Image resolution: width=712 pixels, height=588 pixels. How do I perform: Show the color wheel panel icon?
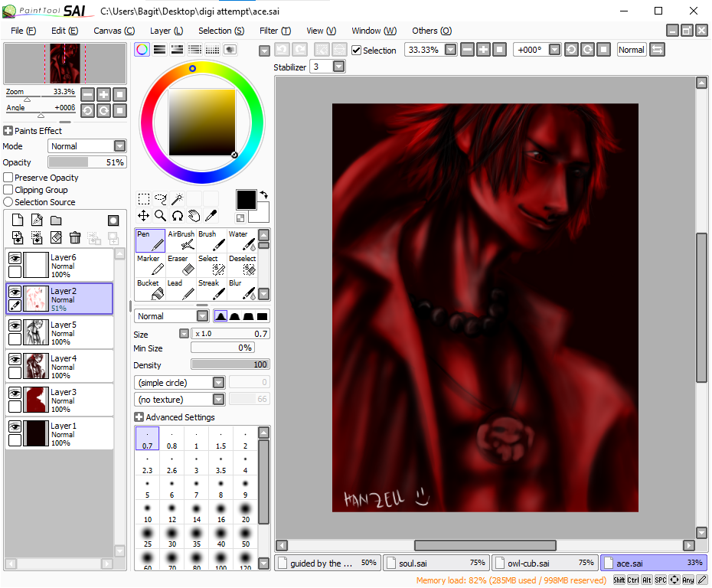click(x=142, y=50)
